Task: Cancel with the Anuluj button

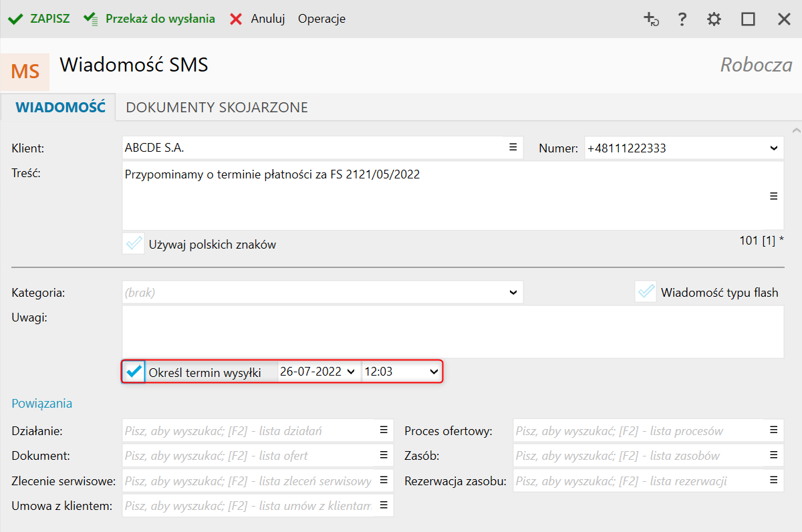Action: click(257, 19)
